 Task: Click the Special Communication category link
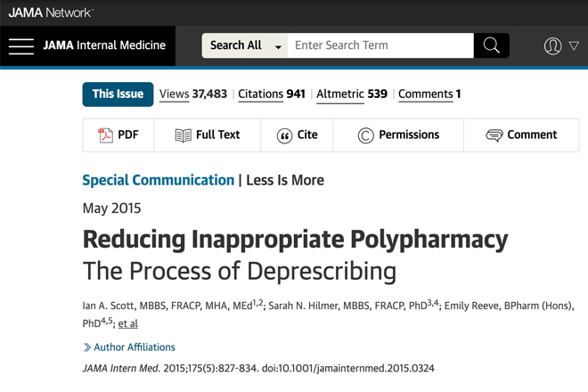tap(159, 180)
